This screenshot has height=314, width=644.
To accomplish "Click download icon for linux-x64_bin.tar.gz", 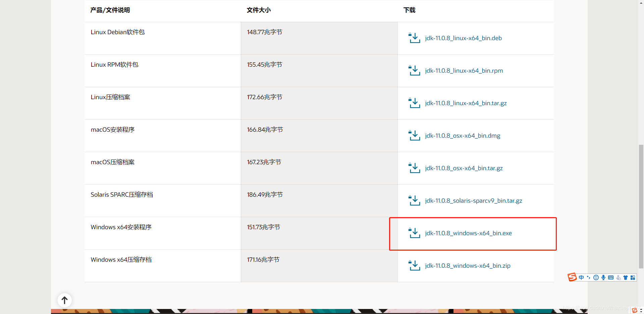I will coord(414,103).
